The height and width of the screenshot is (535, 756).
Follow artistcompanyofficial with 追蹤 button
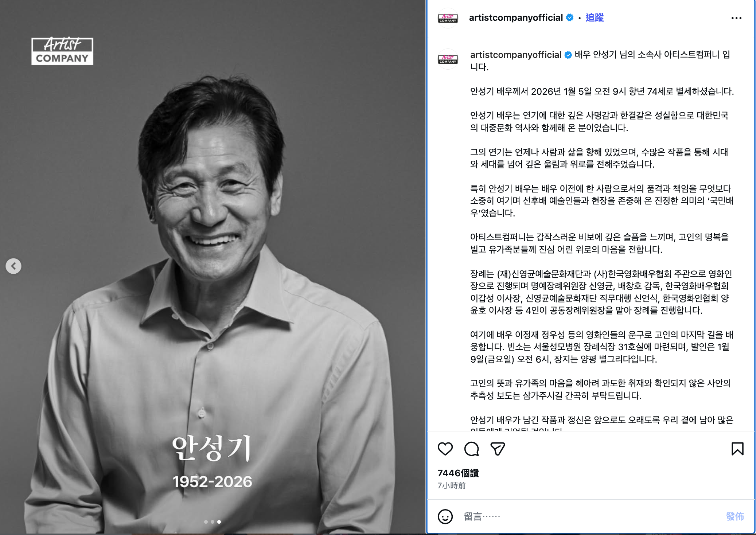595,17
